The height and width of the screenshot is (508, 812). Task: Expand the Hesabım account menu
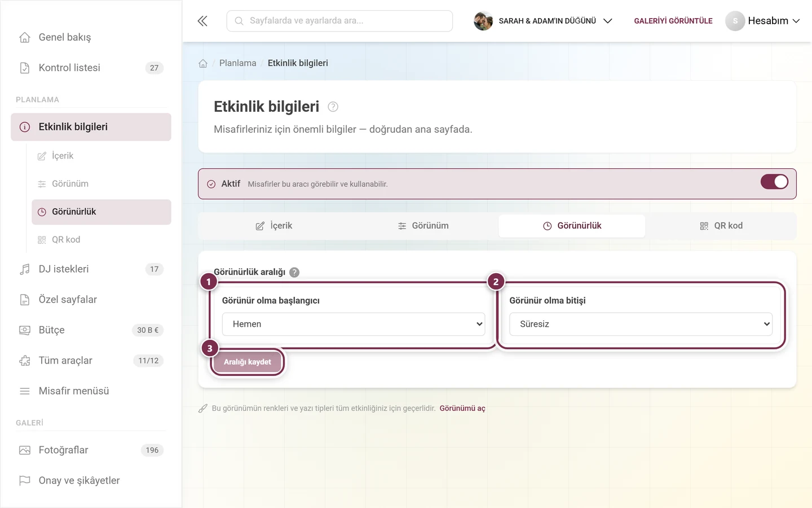pyautogui.click(x=762, y=21)
